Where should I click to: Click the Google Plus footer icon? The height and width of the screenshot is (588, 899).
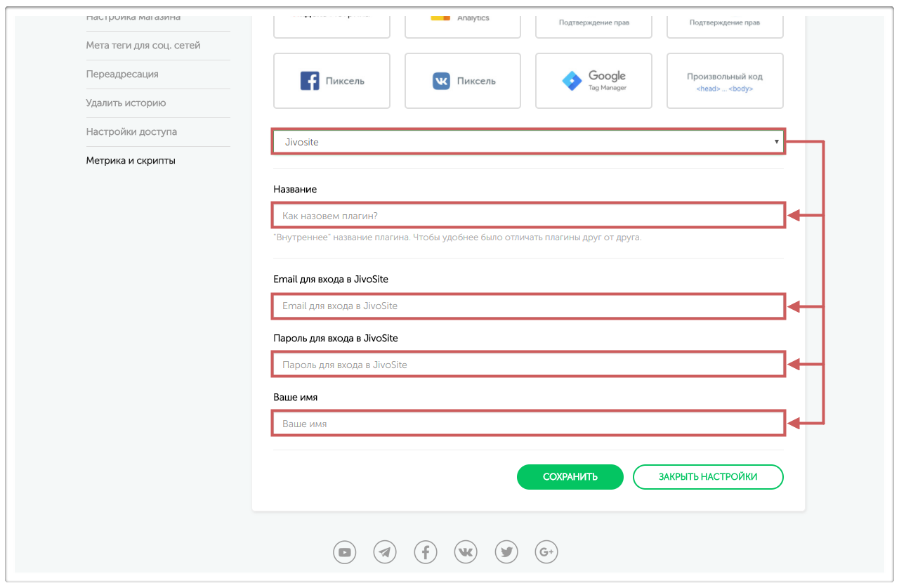[x=546, y=553]
